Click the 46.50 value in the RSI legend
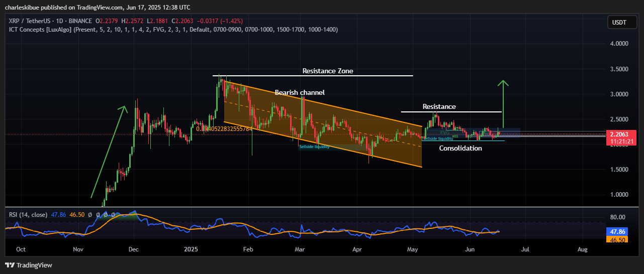Viewport: 644px width, 274px height. pyautogui.click(x=76, y=214)
